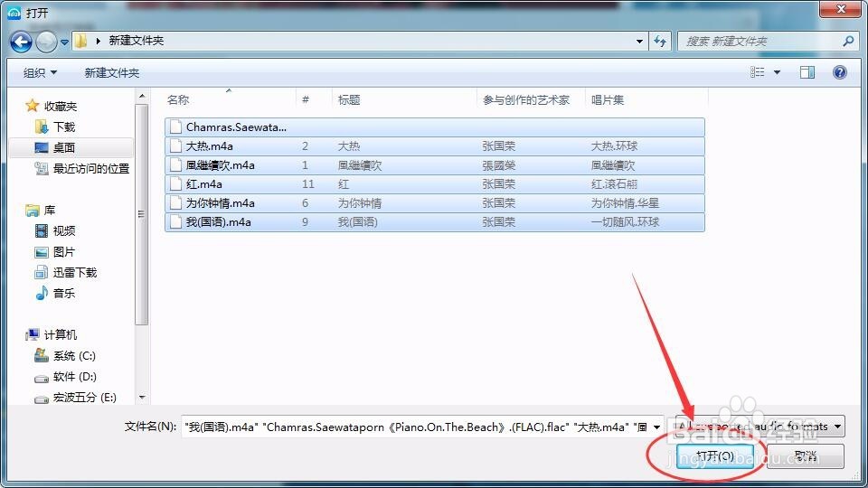Open 下载 folder in favorites

(x=63, y=127)
